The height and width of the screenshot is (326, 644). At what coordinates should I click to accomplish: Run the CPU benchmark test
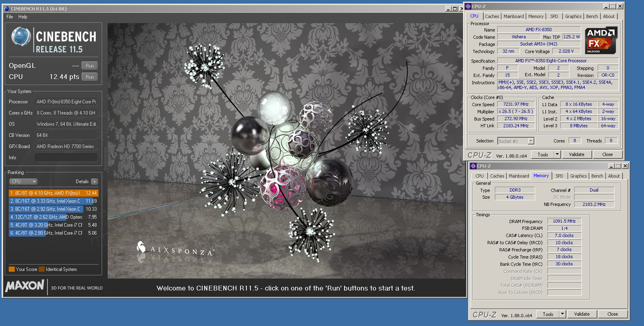point(90,77)
